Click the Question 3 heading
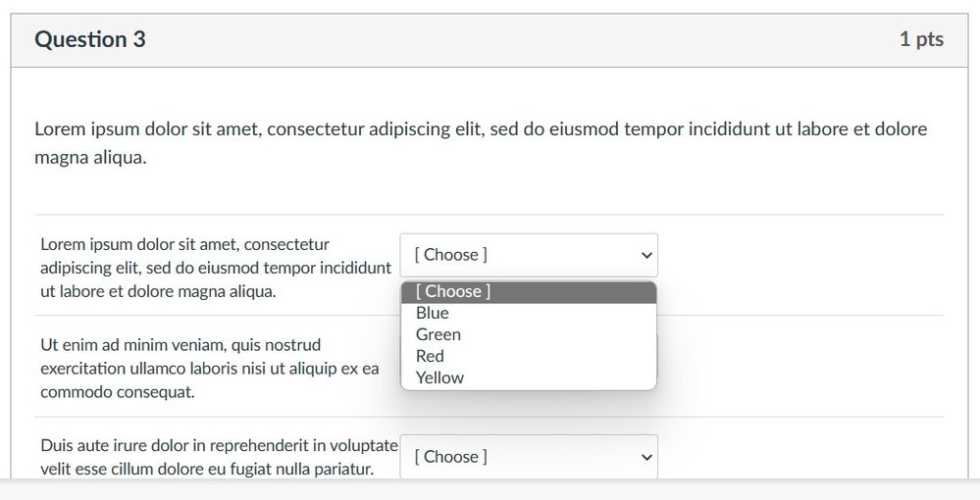980x500 pixels. click(x=90, y=39)
